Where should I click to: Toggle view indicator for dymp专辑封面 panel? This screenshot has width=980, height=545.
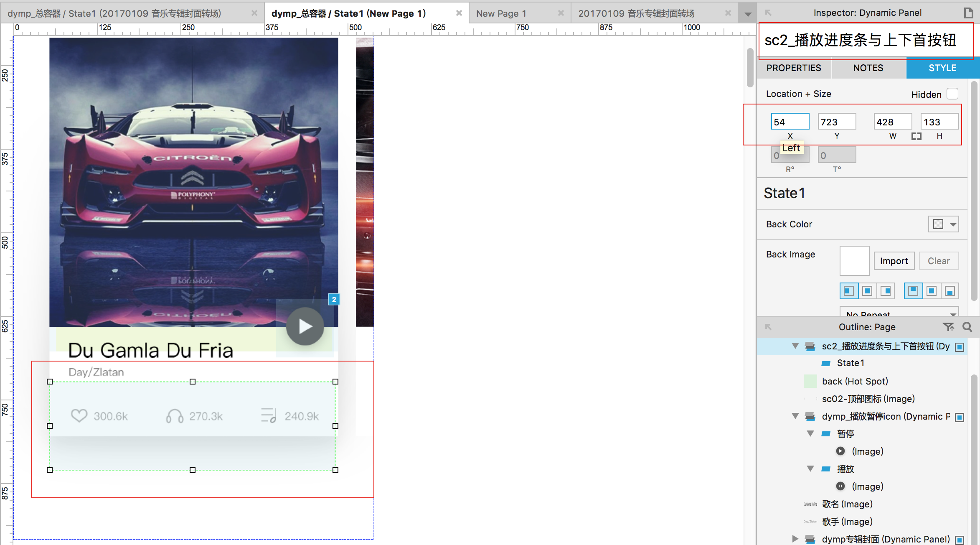coord(960,540)
